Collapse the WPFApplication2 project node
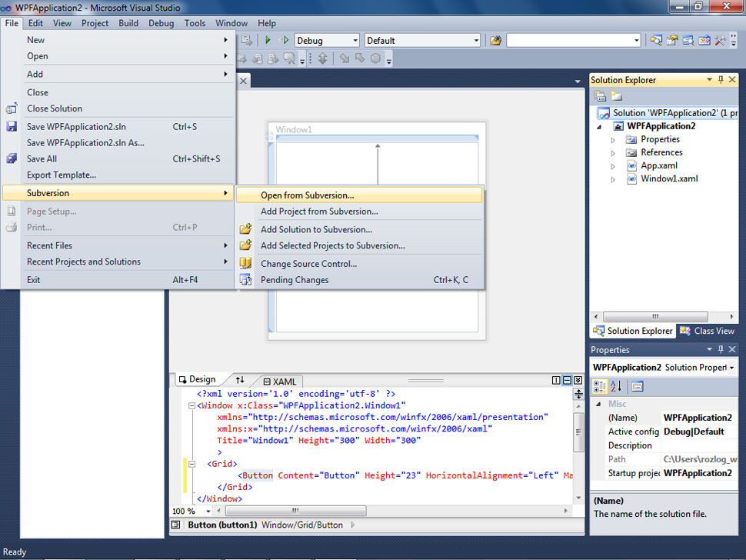 pos(599,127)
